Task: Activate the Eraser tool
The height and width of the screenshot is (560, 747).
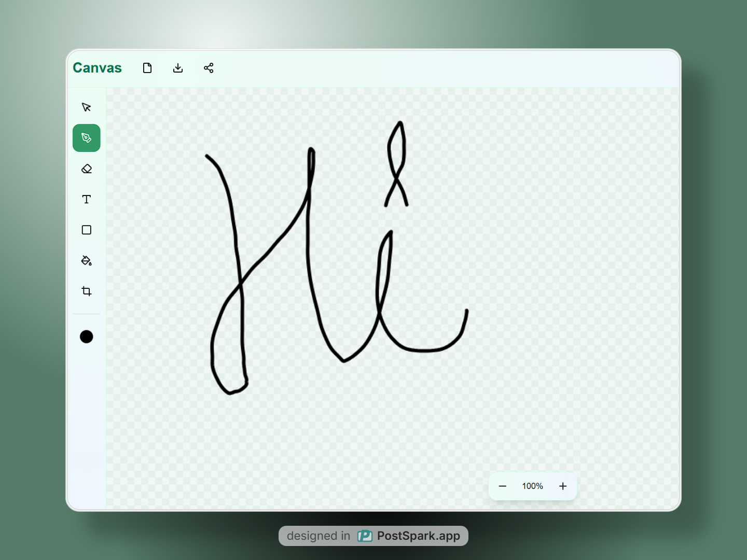Action: click(87, 169)
